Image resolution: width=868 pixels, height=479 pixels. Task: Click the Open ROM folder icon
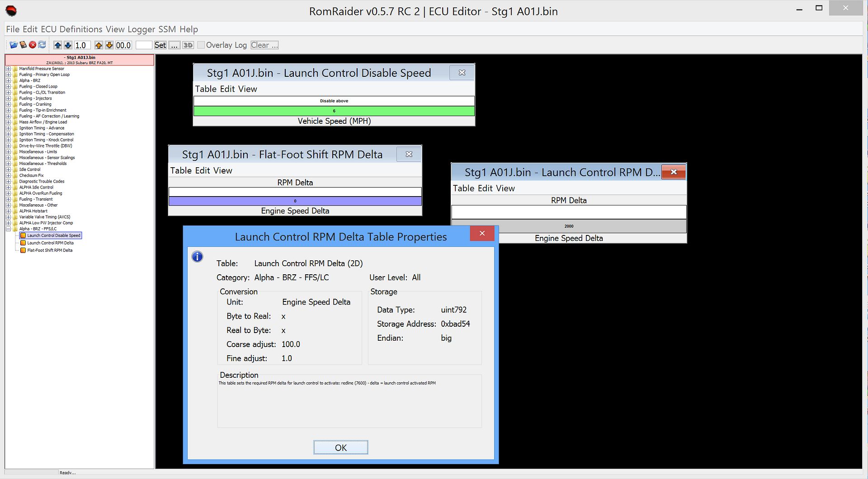pyautogui.click(x=14, y=45)
